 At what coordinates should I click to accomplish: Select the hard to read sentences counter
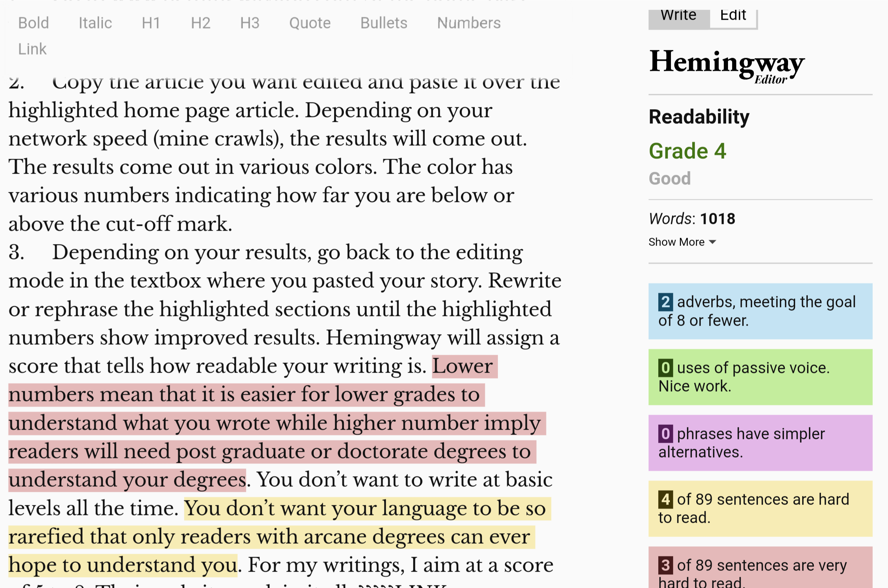(x=760, y=508)
